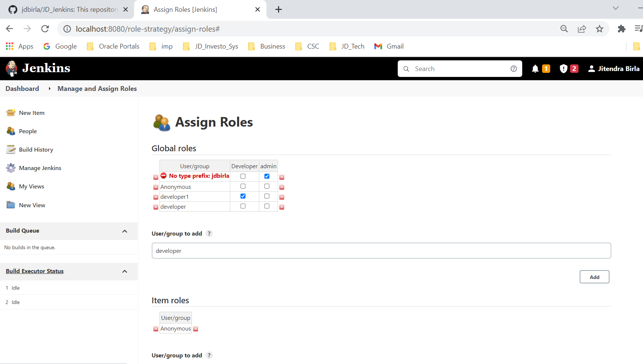Screen dimensions: 643x364
Task: Remove jdbirla row using left red X
Action: (156, 177)
